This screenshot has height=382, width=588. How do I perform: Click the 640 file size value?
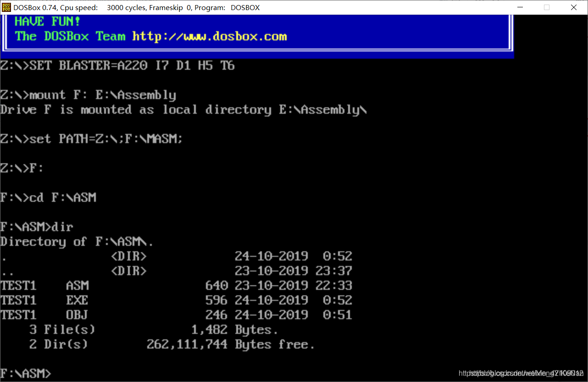click(216, 286)
